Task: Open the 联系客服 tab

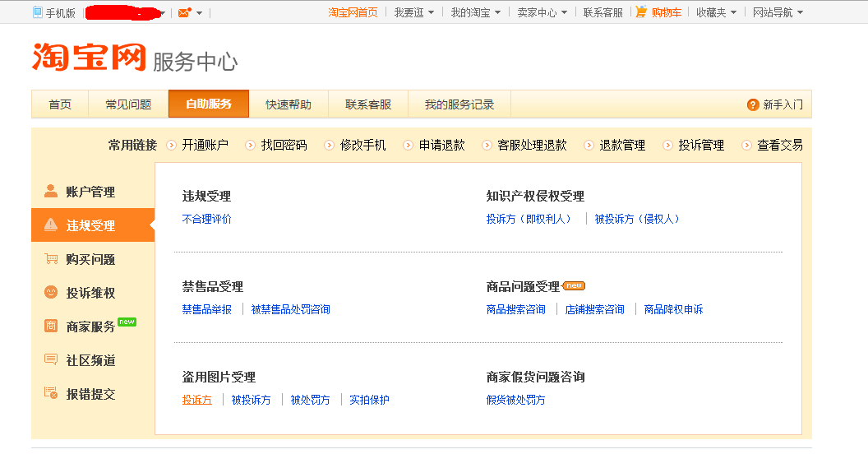Action: (x=368, y=104)
